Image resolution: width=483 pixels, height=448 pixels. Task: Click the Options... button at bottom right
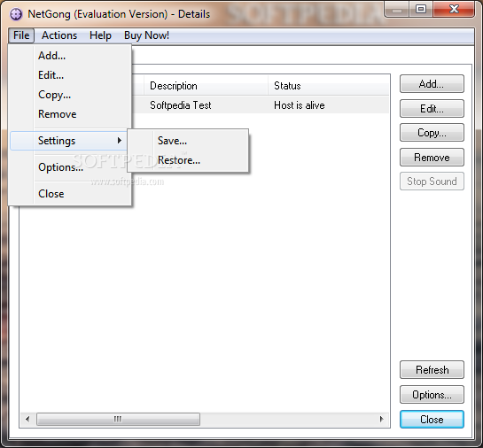click(432, 395)
